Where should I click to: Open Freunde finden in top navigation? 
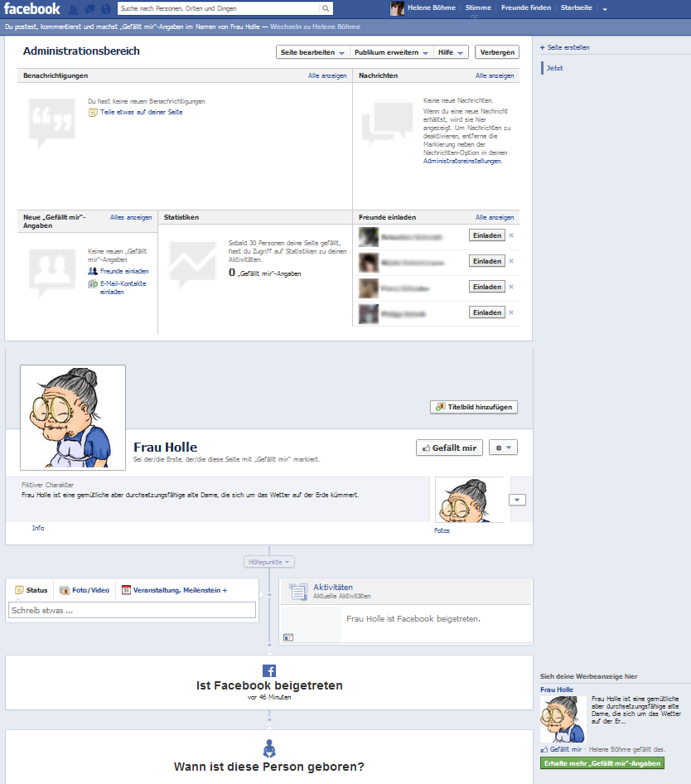(x=526, y=7)
